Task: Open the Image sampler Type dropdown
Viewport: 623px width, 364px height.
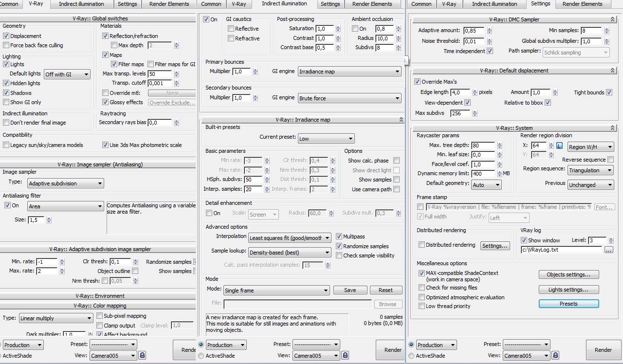Action: (x=66, y=183)
